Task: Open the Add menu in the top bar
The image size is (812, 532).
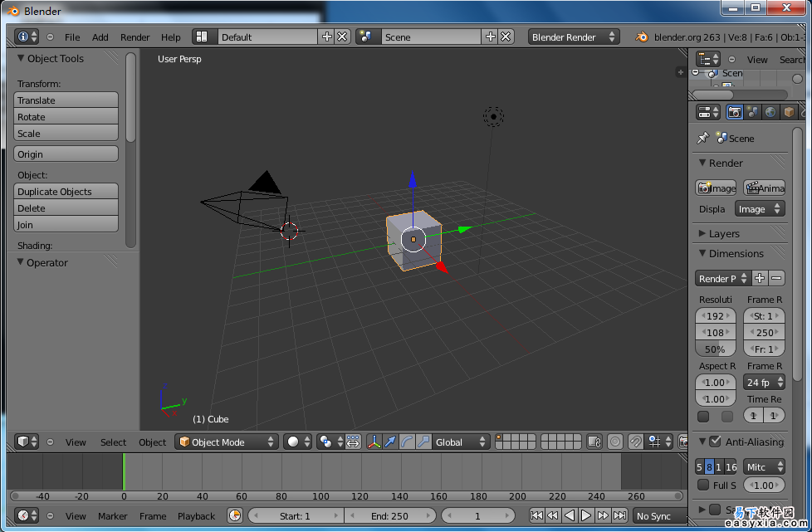Action: click(x=100, y=37)
